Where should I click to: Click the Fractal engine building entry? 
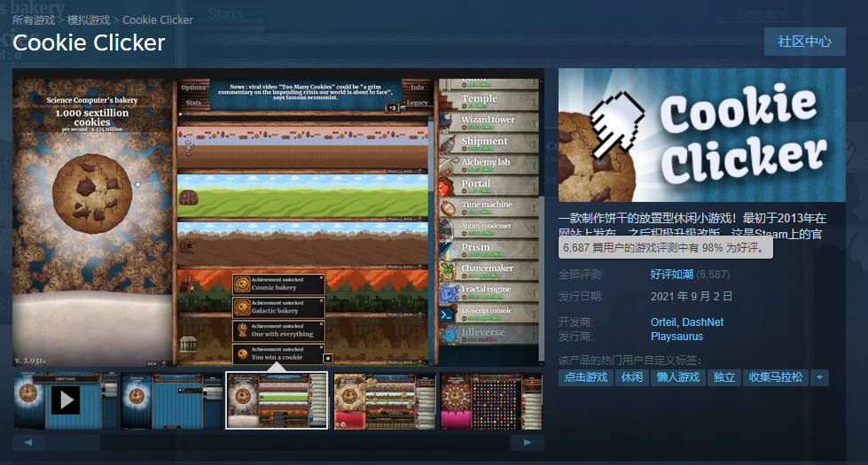[489, 292]
